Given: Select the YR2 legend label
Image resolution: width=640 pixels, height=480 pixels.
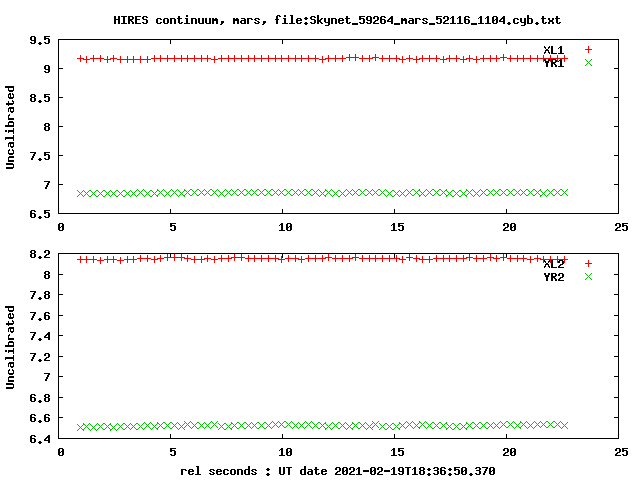Looking at the screenshot, I should pyautogui.click(x=553, y=277).
